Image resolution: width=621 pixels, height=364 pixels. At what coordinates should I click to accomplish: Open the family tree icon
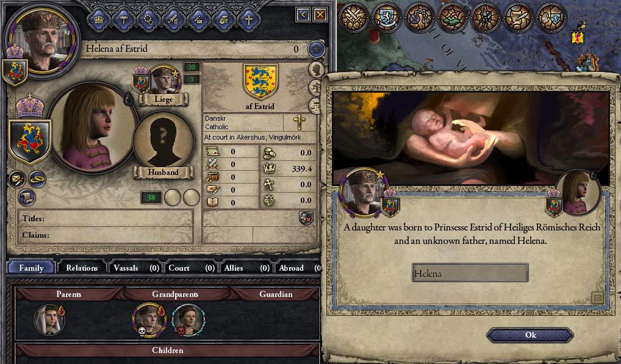pyautogui.click(x=315, y=88)
